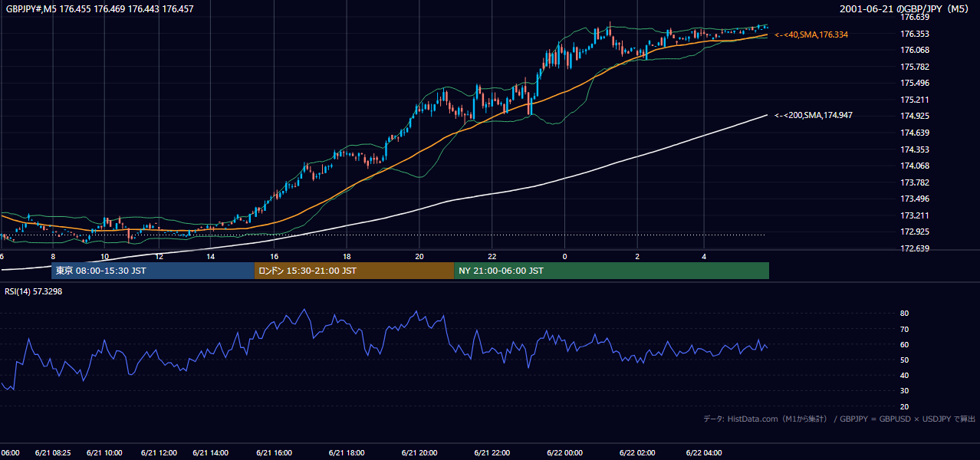Click price axis value 175.211
The image size is (980, 460).
coord(915,100)
